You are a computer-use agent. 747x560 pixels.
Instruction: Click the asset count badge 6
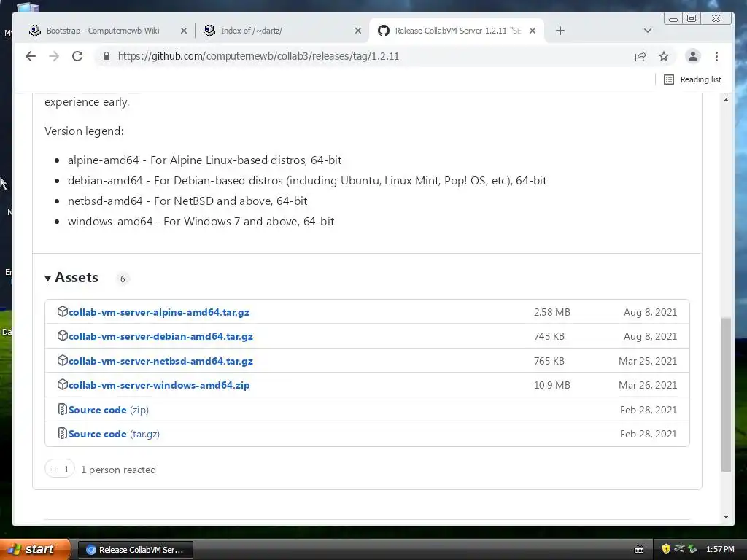pos(123,279)
